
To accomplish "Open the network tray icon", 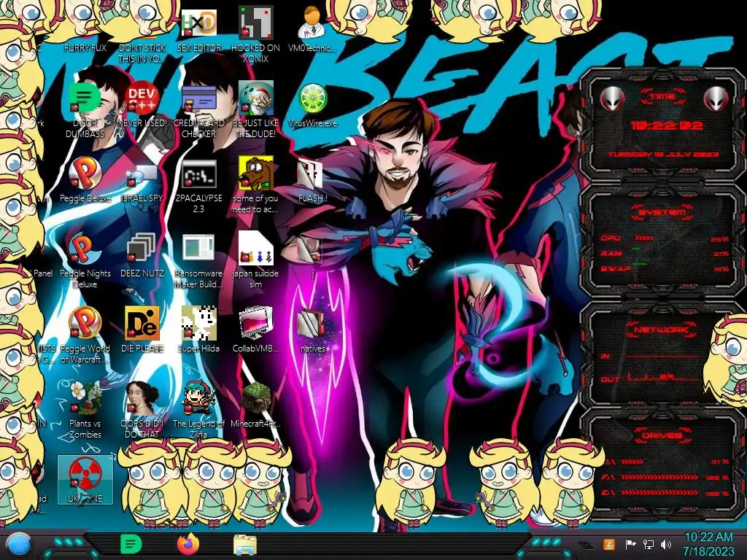I will pos(649,545).
